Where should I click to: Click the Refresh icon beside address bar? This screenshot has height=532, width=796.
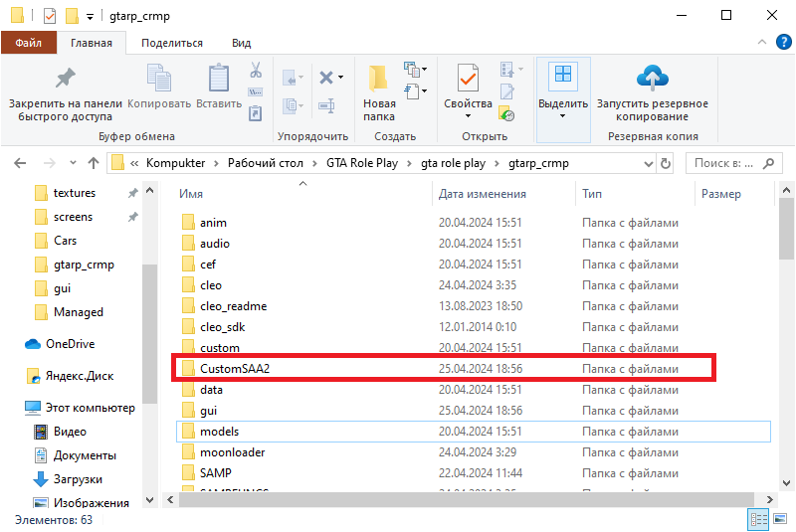[x=666, y=163]
